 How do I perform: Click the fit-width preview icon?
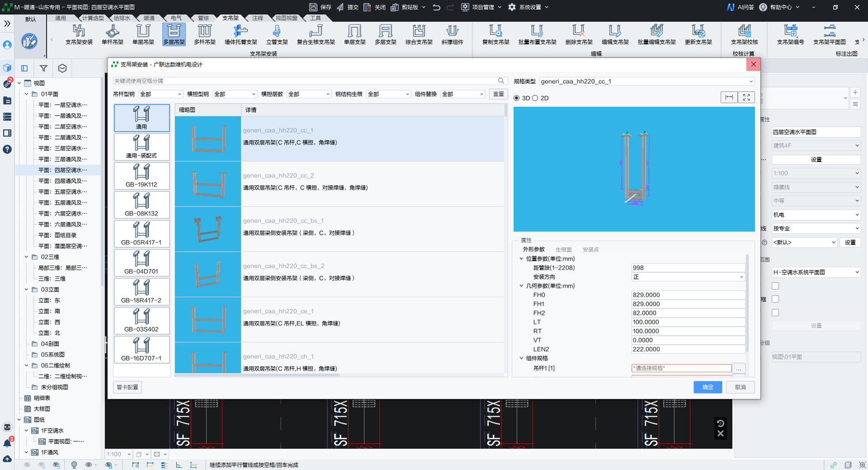coord(729,97)
